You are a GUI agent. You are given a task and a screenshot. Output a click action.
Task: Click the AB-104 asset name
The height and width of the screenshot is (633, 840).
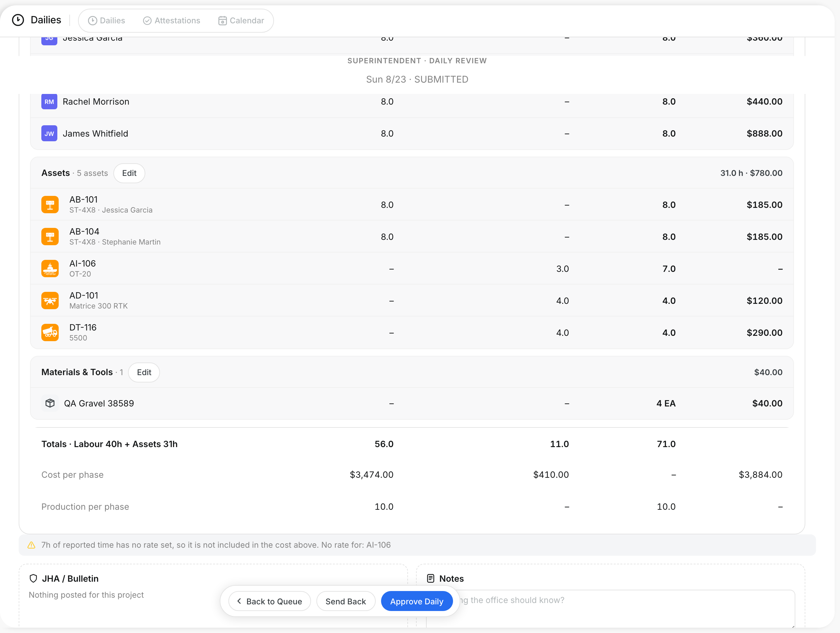(84, 232)
